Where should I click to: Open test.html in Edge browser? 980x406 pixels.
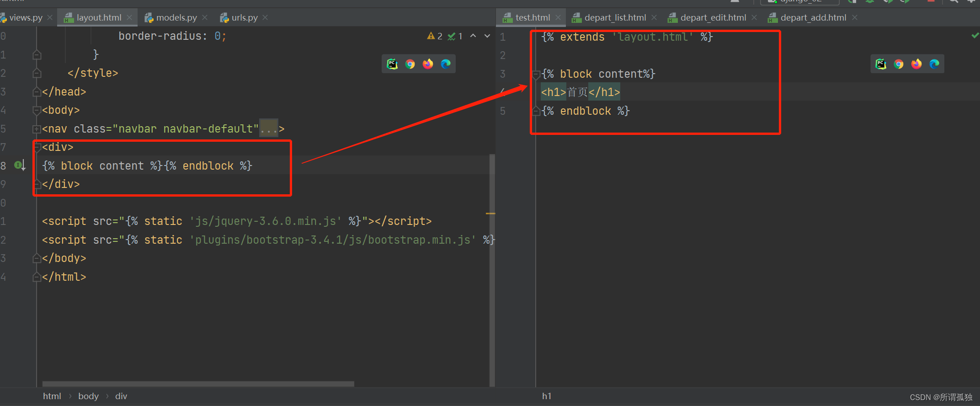[934, 64]
